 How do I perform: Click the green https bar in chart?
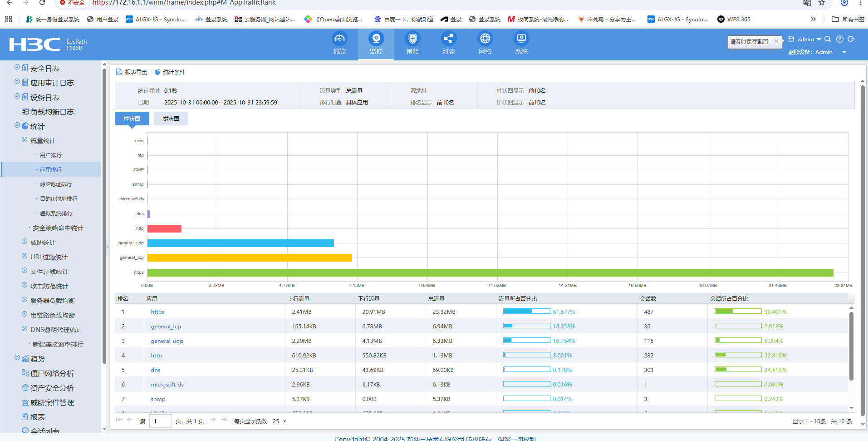coord(490,273)
